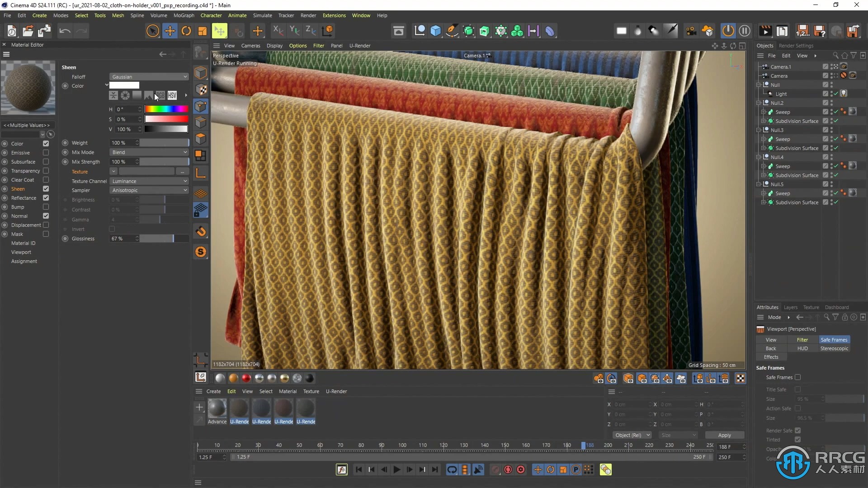Add a Cube primitive from the toolbar

click(435, 31)
